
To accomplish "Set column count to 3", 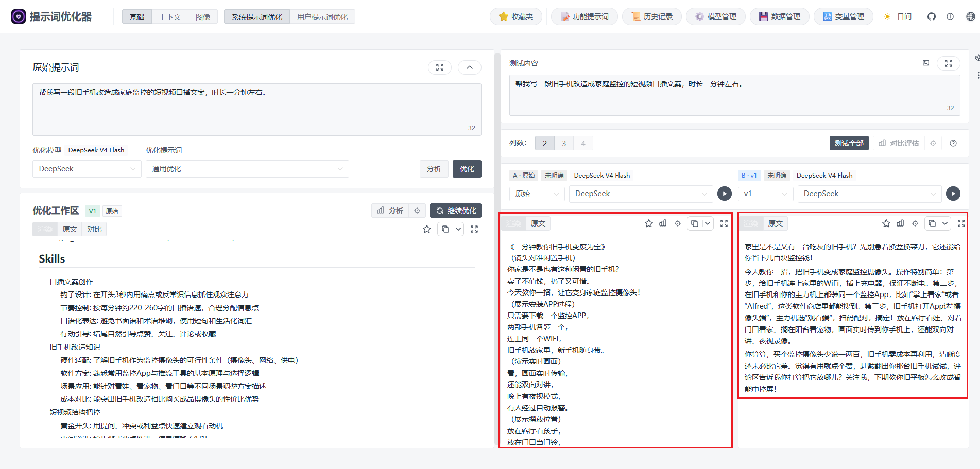I will [564, 143].
